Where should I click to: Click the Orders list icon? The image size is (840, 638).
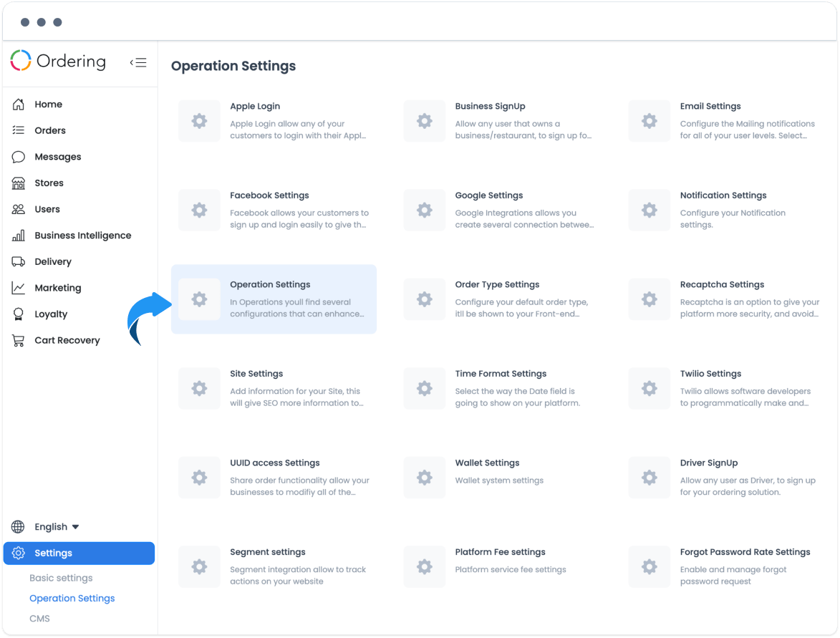(x=18, y=130)
